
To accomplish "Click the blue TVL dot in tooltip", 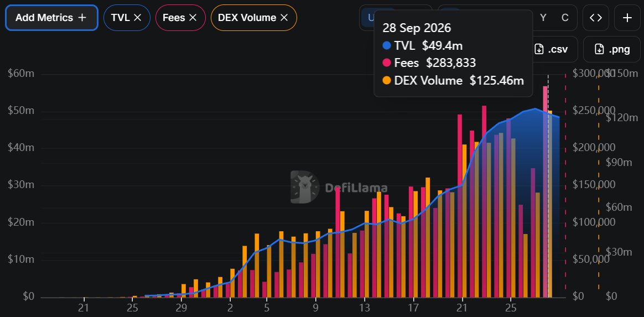I will [387, 45].
